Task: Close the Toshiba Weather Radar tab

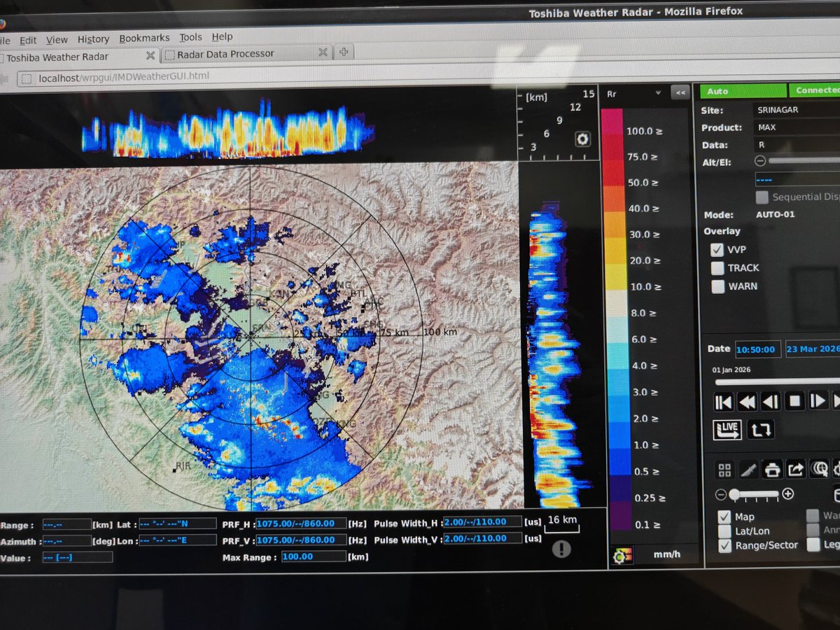Action: [151, 56]
